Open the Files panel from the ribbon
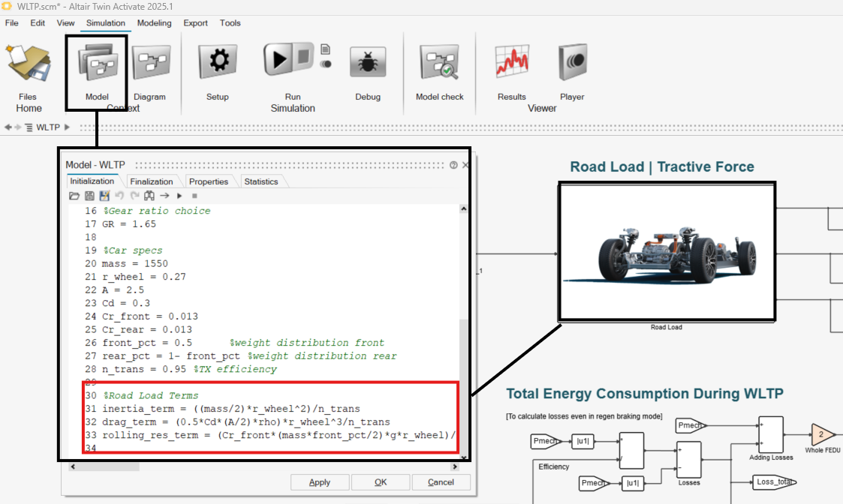Screen dimensions: 843x504 click(28, 64)
